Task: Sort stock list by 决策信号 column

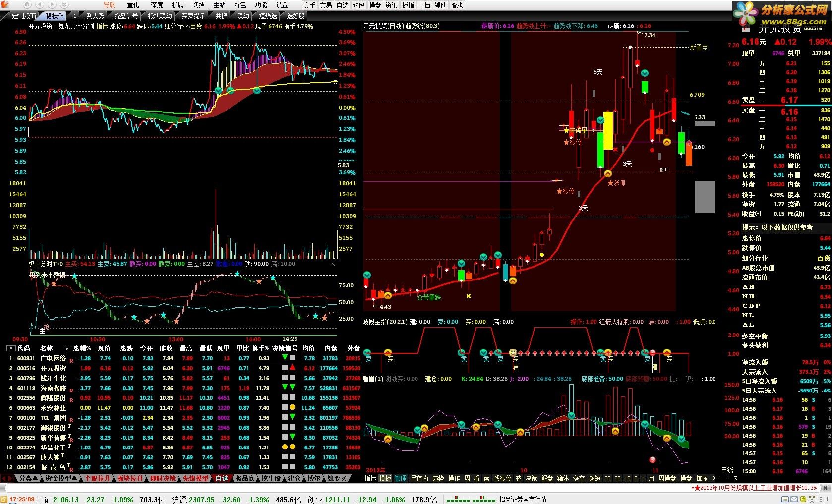Action: coord(285,348)
